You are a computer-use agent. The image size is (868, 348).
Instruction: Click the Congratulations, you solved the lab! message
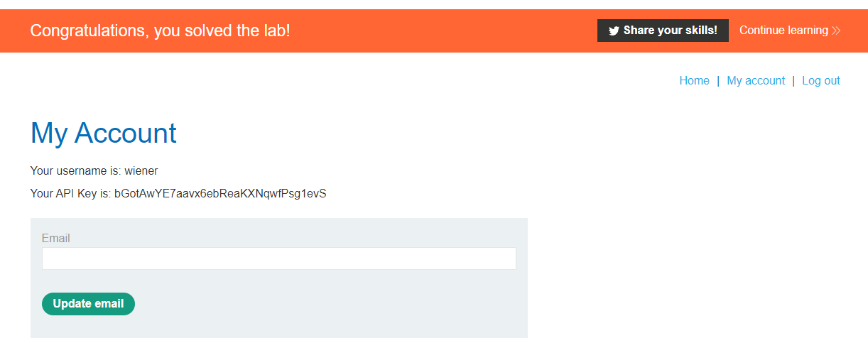click(x=161, y=31)
